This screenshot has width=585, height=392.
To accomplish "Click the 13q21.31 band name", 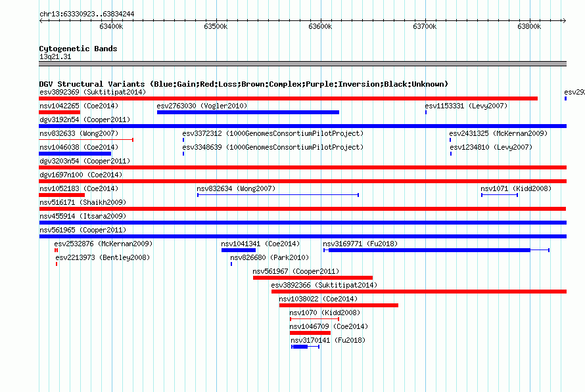I will click(x=55, y=56).
